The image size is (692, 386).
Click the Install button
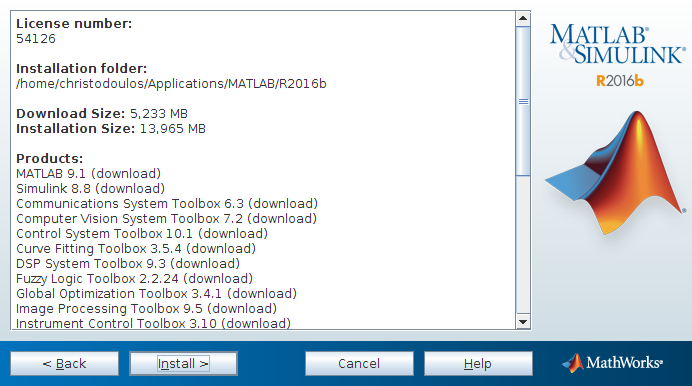(183, 364)
